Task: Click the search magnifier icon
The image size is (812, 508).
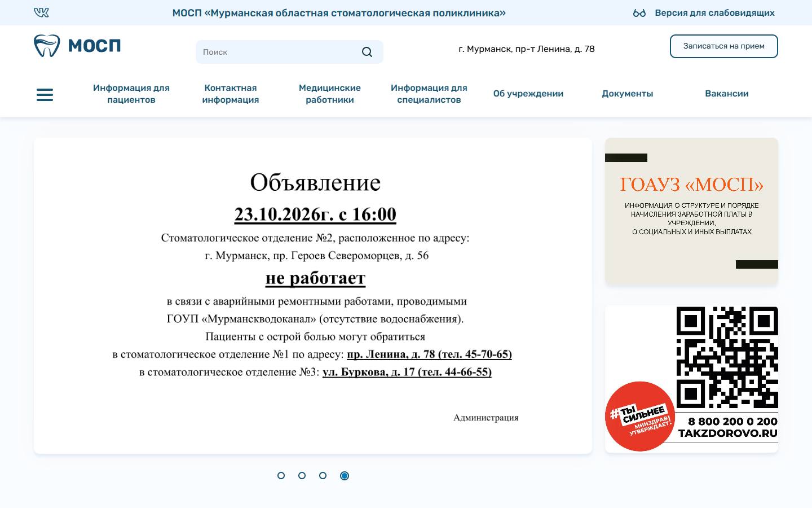Action: tap(367, 52)
